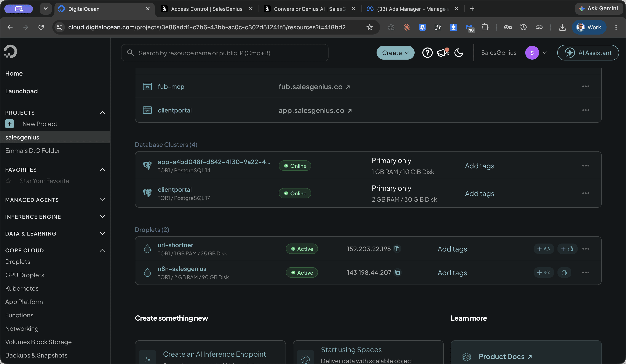Add a volume to url-shortner droplet
Screen dimensions: 626x364
(x=543, y=249)
